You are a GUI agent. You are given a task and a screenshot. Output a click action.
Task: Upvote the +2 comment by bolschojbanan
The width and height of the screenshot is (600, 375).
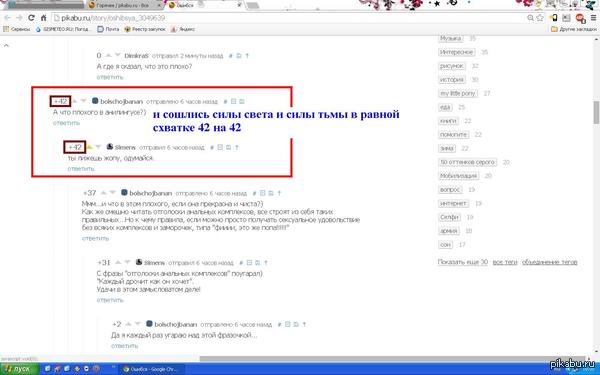129,324
